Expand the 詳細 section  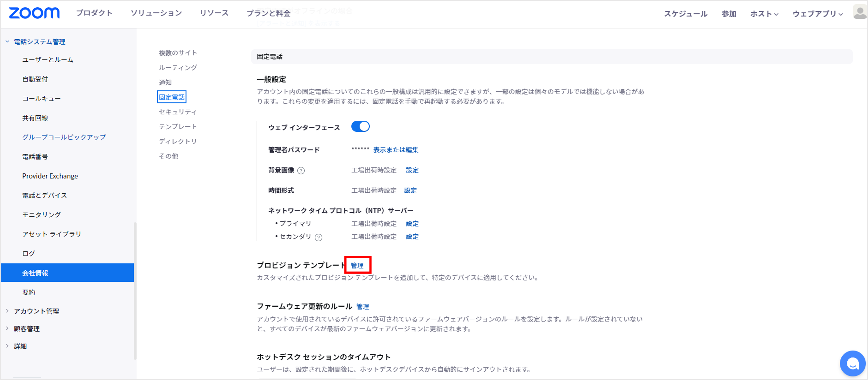click(x=7, y=346)
